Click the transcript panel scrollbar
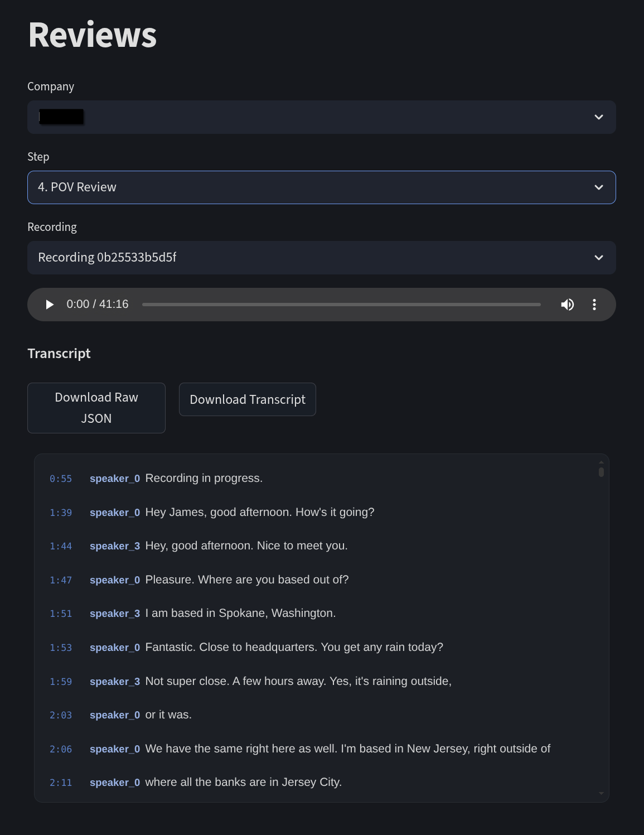The width and height of the screenshot is (644, 835). pos(601,471)
